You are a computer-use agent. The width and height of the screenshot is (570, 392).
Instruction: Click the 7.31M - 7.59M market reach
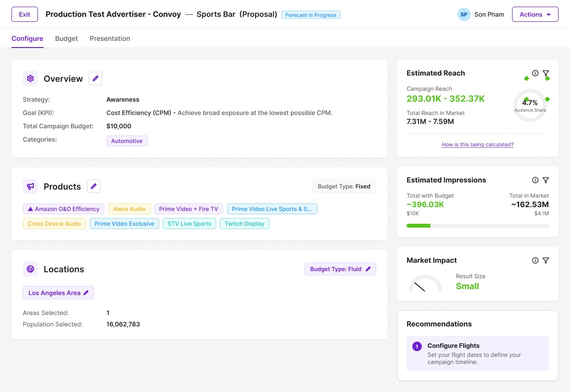430,122
